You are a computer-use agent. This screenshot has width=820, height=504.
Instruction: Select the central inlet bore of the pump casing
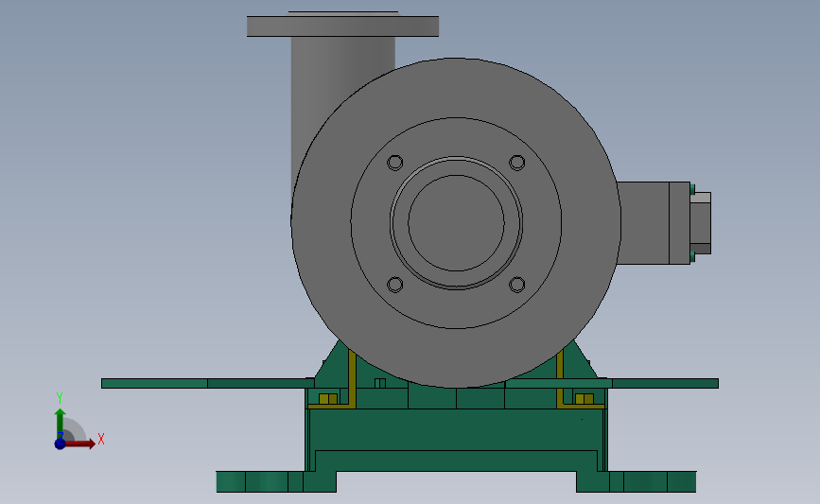[x=456, y=223]
